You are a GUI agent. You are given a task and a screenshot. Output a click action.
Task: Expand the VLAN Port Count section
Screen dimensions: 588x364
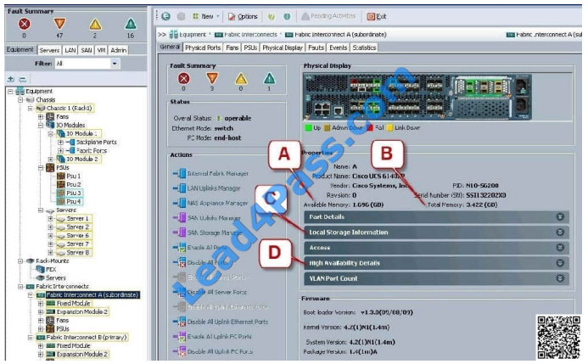[x=436, y=278]
